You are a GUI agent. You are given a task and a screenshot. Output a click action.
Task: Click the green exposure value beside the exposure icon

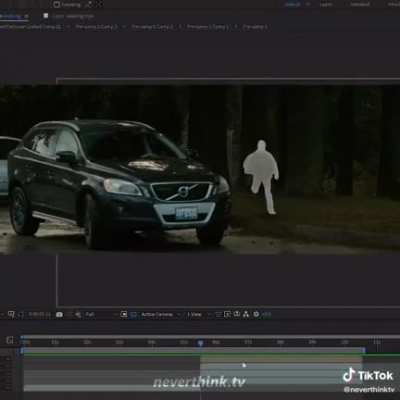click(x=267, y=314)
